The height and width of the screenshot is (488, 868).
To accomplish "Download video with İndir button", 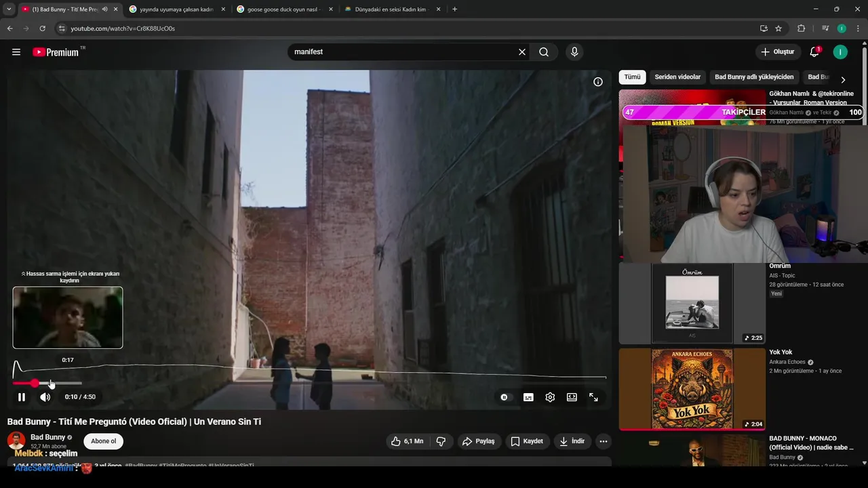I will tap(572, 441).
